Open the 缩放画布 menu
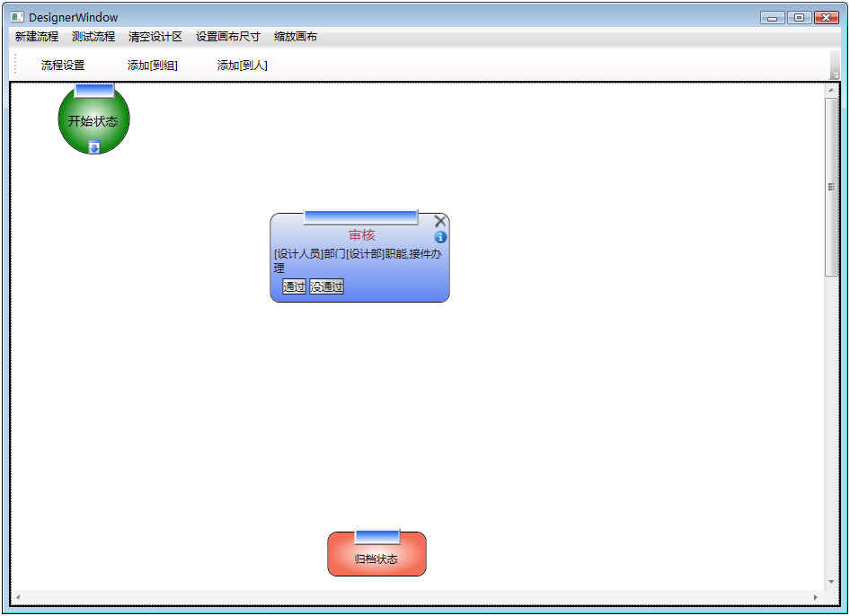 296,37
